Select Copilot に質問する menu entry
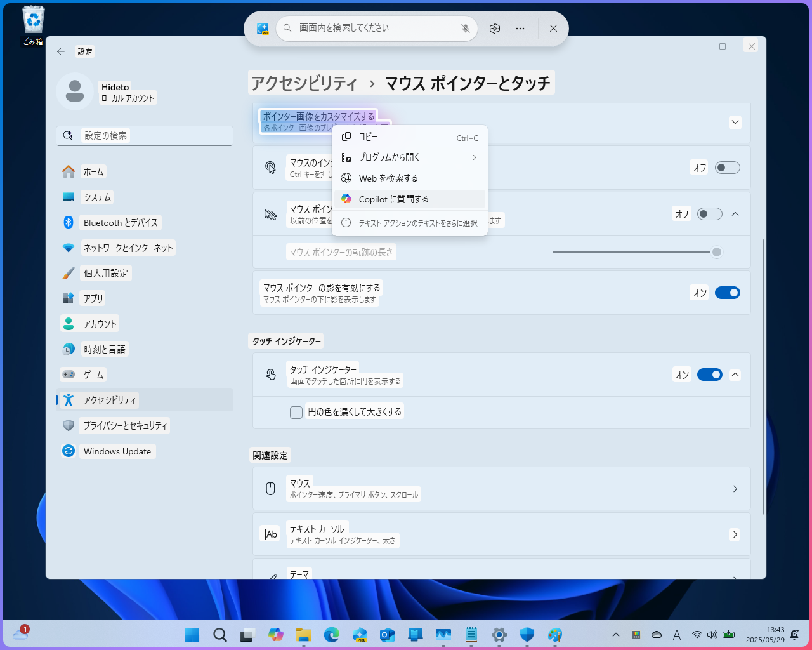Viewport: 812px width, 650px height. 410,199
